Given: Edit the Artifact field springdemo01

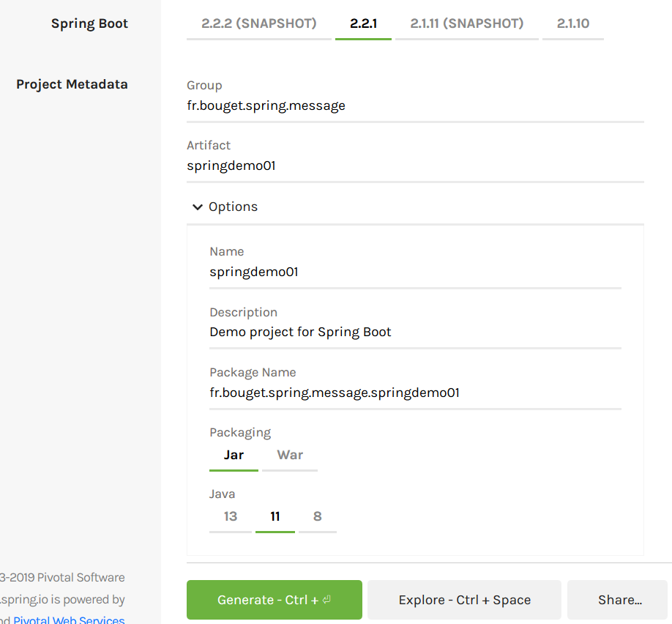Looking at the screenshot, I should pos(414,166).
